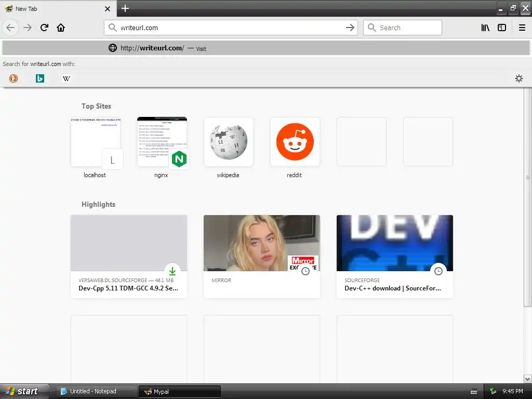Screen dimensions: 532x399
Task: Click the Go arrow in address bar
Action: tap(350, 28)
